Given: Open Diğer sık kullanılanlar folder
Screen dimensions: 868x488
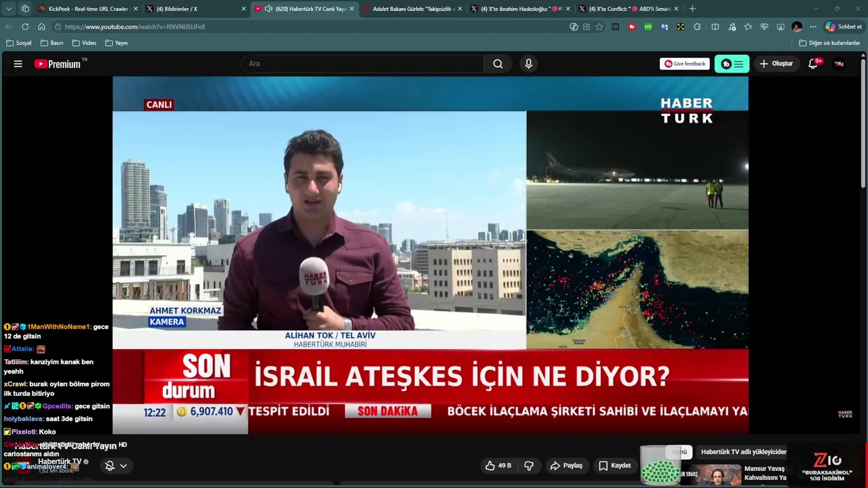Looking at the screenshot, I should pos(829,43).
